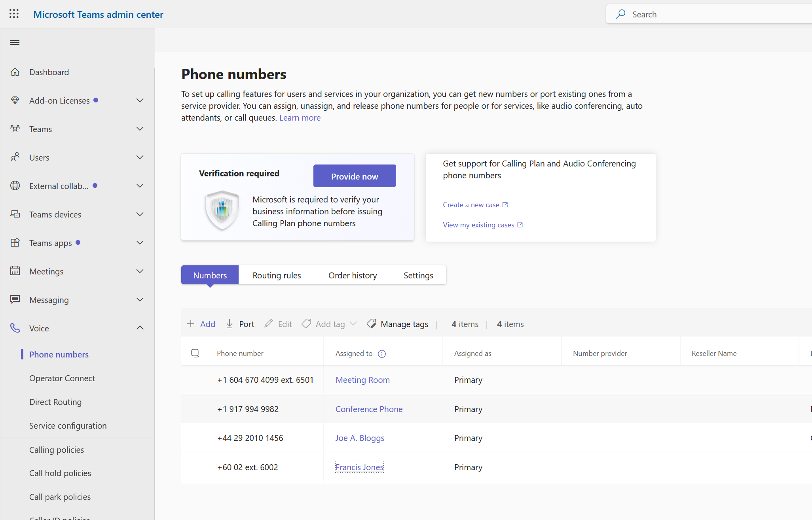Expand the Messaging section chevron
The image size is (812, 520).
140,300
